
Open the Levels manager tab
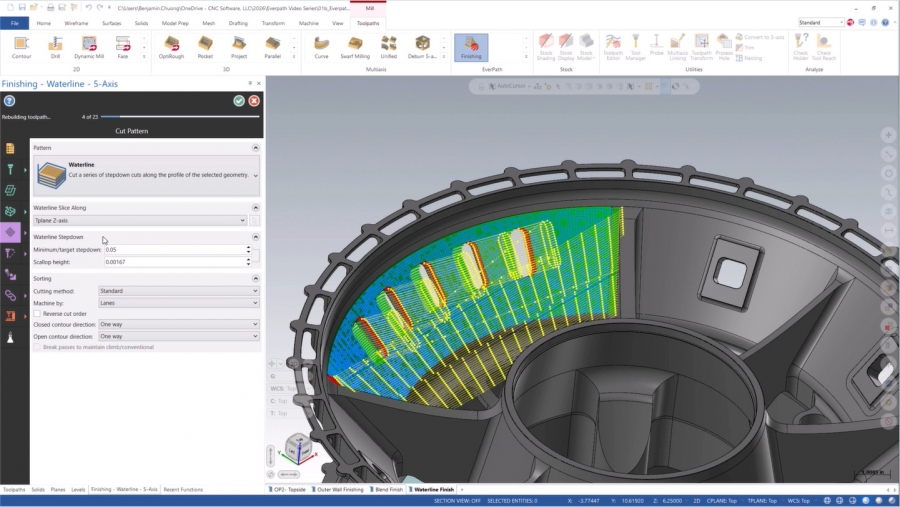pyautogui.click(x=78, y=490)
